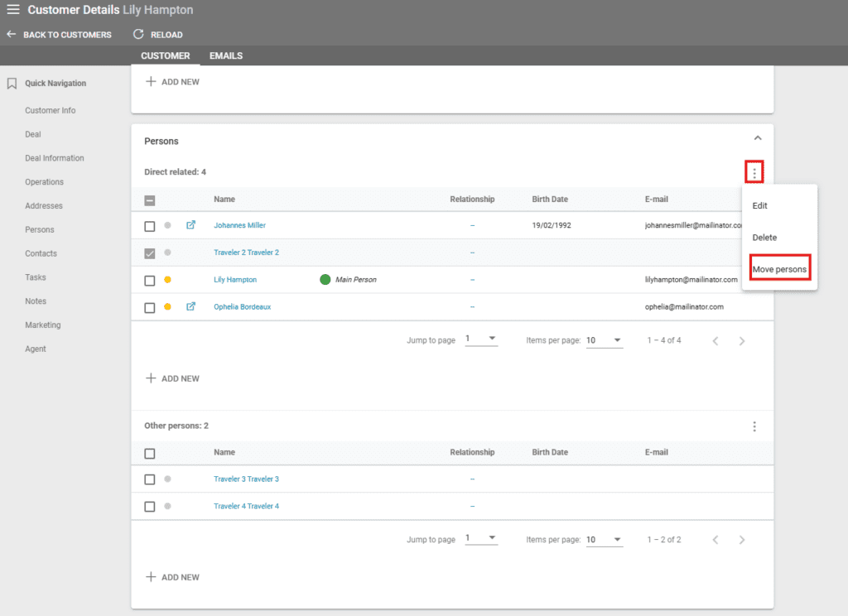Collapse the Persons section chevron
The width and height of the screenshot is (848, 616).
point(757,138)
